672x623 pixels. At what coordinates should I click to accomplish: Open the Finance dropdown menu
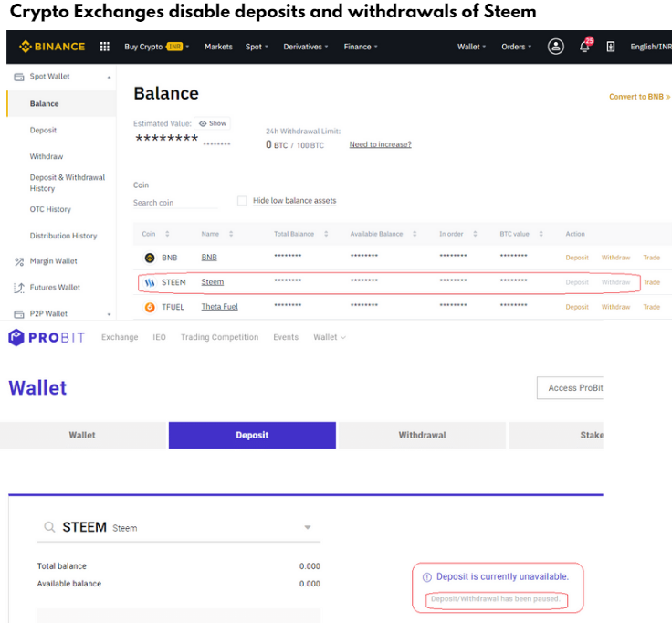361,47
